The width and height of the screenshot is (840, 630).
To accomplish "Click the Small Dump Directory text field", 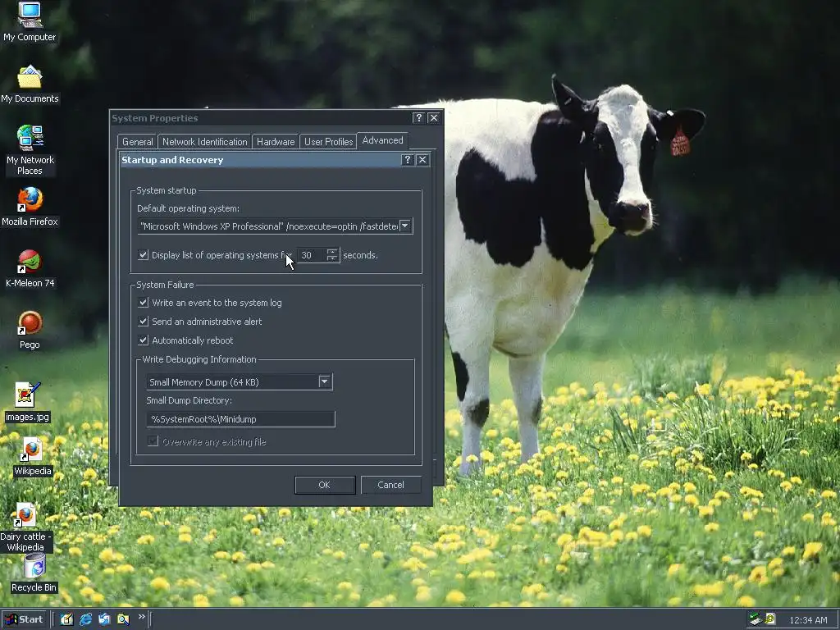I will 241,419.
